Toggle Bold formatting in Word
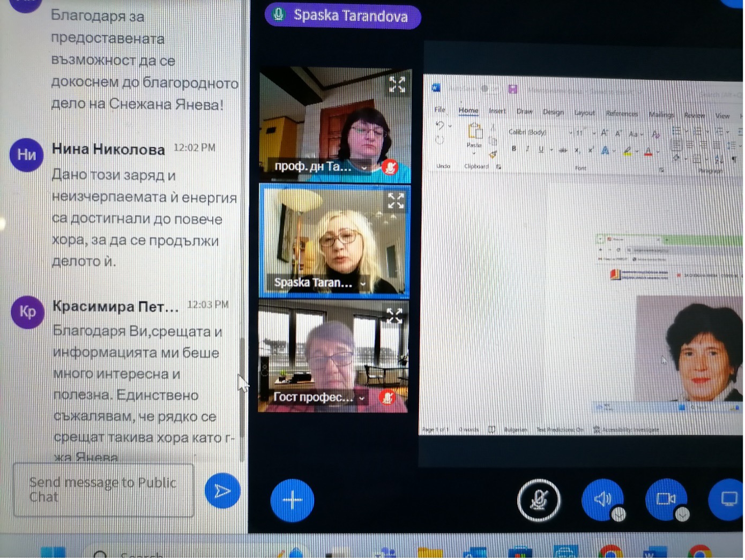 point(513,148)
